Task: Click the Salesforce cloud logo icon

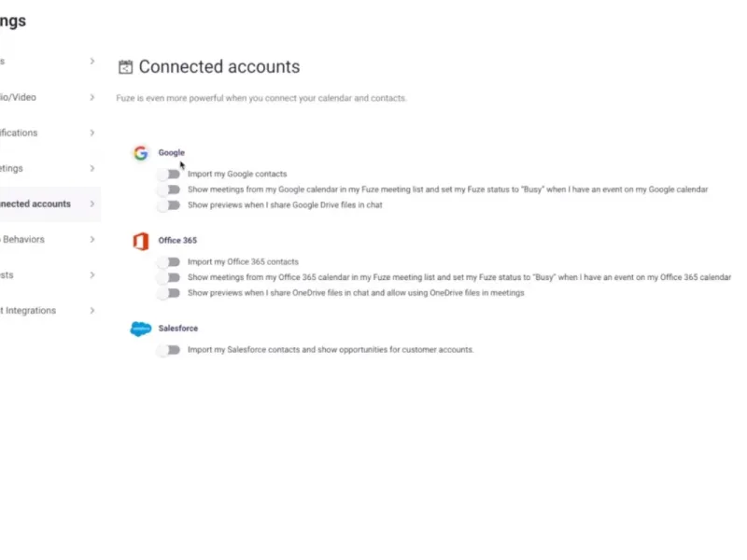Action: click(x=141, y=329)
